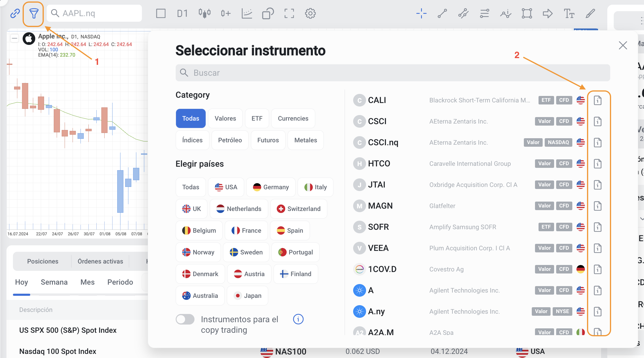The height and width of the screenshot is (358, 644).
Task: Select the text annotation tool
Action: click(x=569, y=13)
